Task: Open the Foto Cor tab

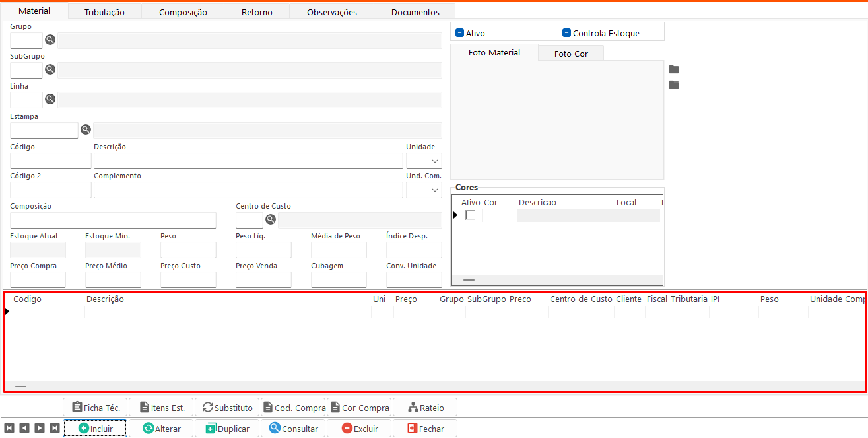Action: pos(571,54)
